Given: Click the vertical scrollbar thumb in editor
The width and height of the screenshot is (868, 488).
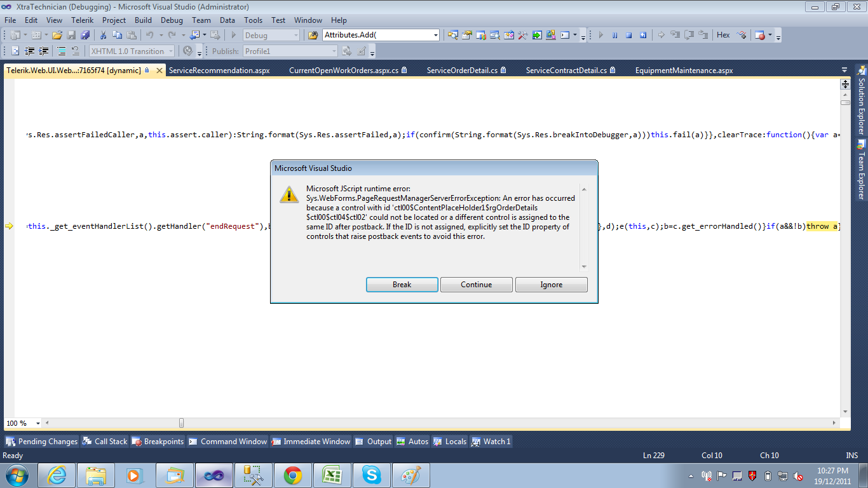Looking at the screenshot, I should [845, 102].
